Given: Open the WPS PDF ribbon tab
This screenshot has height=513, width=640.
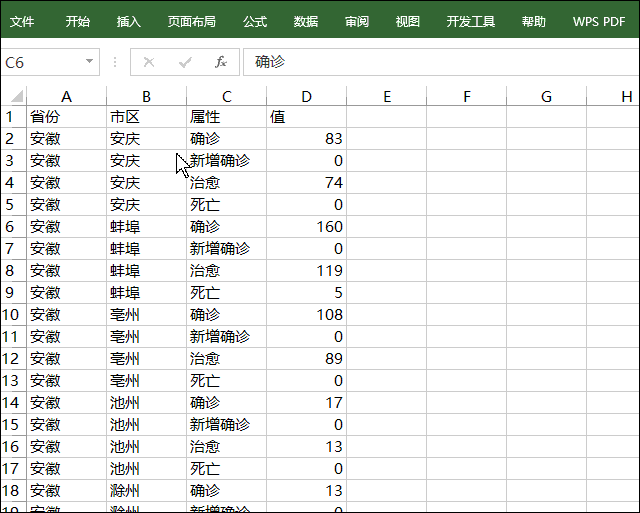Looking at the screenshot, I should point(599,21).
